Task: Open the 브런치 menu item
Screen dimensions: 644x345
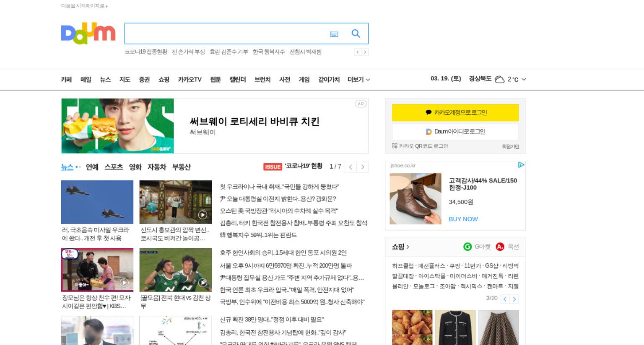Action: (x=262, y=80)
